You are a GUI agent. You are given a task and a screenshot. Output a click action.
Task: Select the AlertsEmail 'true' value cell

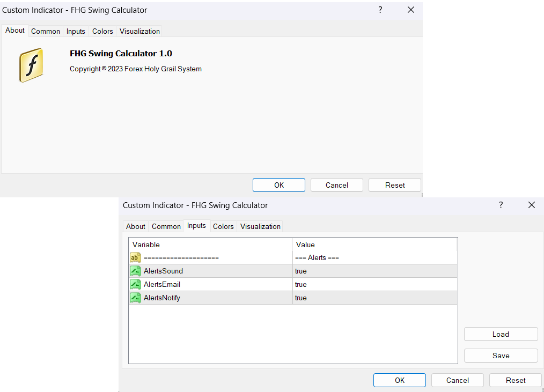[374, 284]
